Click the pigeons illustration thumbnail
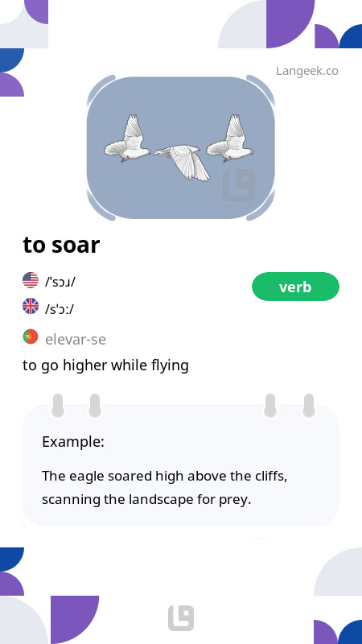362x644 pixels. (181, 148)
